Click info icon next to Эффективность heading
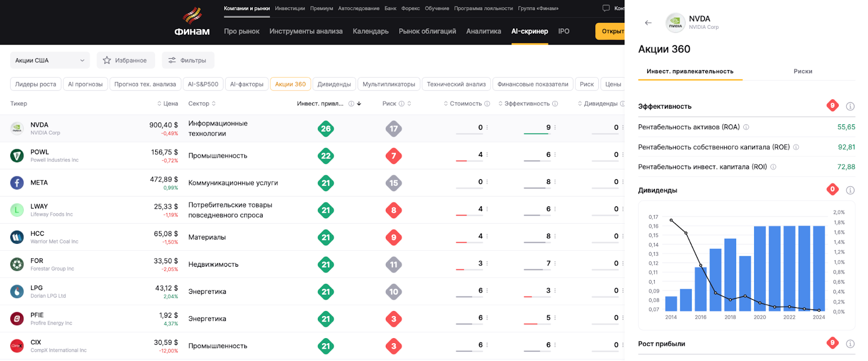Screen dimensions: 868x361 (850, 106)
